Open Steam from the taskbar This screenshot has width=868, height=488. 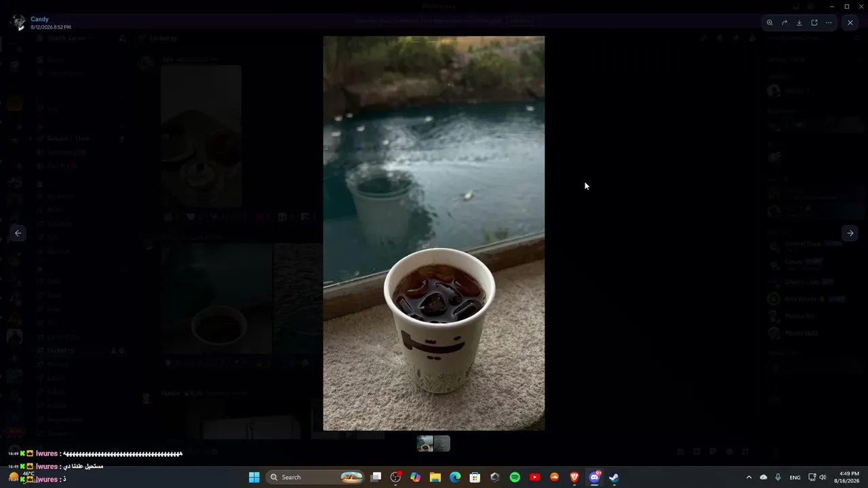click(x=614, y=477)
